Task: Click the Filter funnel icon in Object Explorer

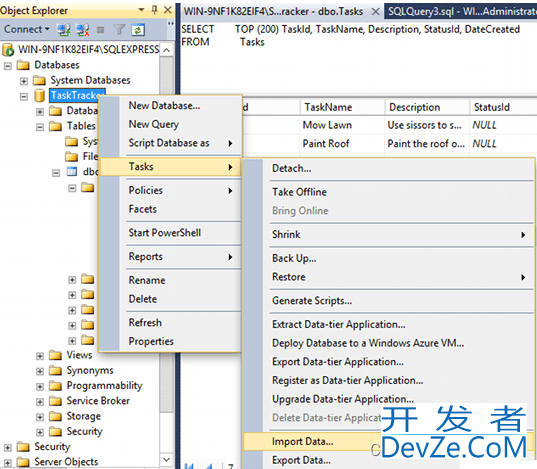Action: click(x=119, y=30)
